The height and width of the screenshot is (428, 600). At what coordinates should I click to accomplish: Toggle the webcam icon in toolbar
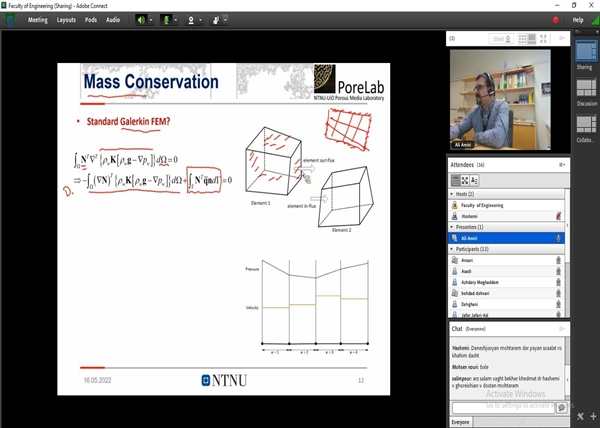coord(190,19)
